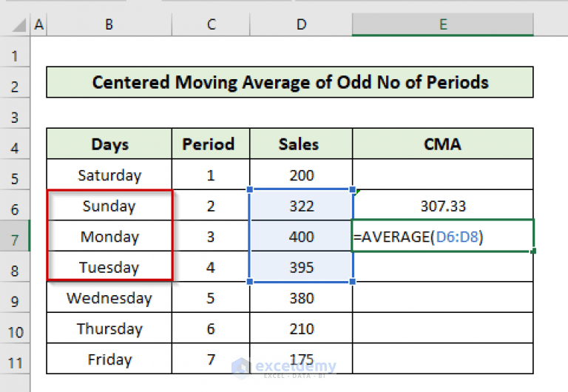Select column D header
Viewport: 568px width, 392px height.
click(x=301, y=24)
